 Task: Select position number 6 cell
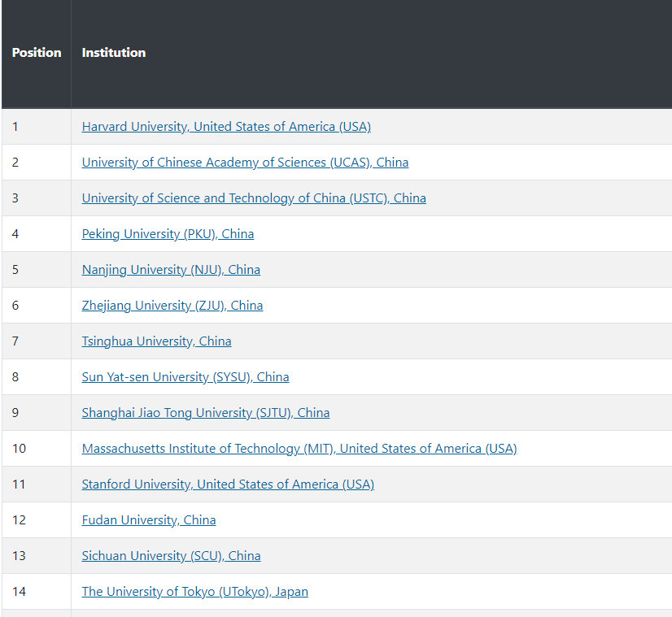pos(37,306)
